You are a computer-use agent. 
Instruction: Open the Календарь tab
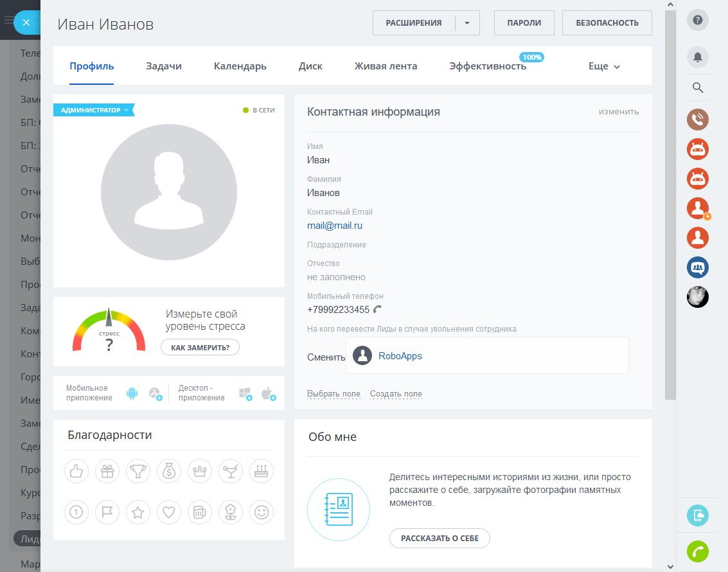[240, 66]
